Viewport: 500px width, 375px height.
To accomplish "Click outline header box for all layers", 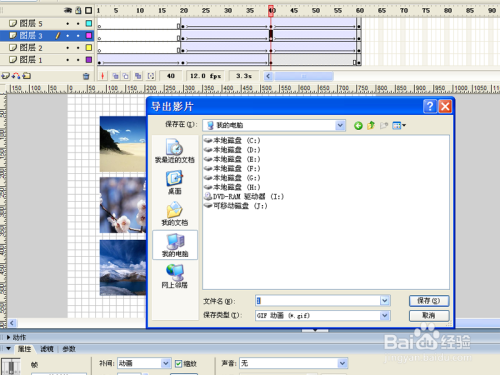I will (89, 11).
